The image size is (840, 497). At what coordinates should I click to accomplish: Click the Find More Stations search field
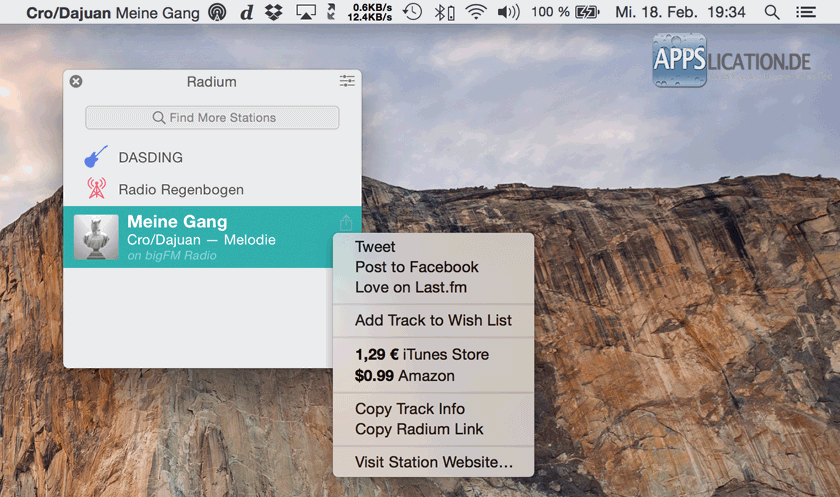(212, 117)
